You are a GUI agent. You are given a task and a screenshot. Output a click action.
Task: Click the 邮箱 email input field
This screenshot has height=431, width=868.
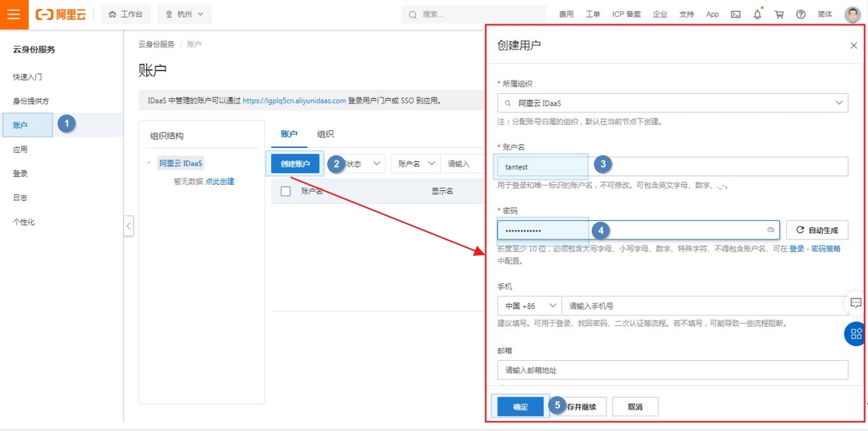672,370
